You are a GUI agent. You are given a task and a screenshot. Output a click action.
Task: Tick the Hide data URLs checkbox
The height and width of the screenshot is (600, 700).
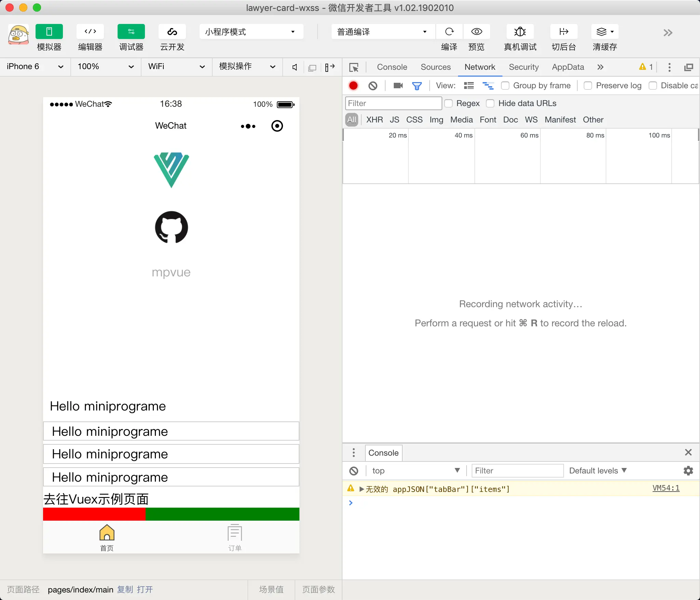(490, 103)
